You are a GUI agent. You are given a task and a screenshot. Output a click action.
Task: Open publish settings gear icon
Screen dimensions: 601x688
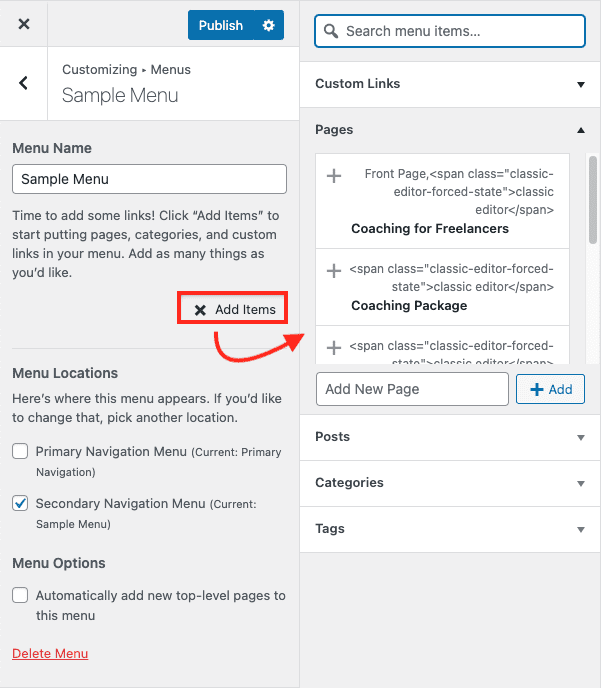pos(268,25)
